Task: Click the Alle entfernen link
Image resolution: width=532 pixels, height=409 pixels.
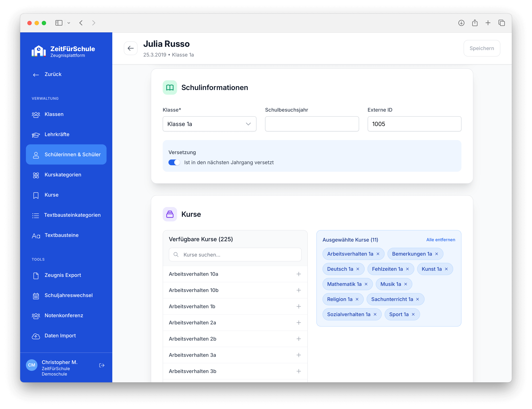Action: coord(441,240)
